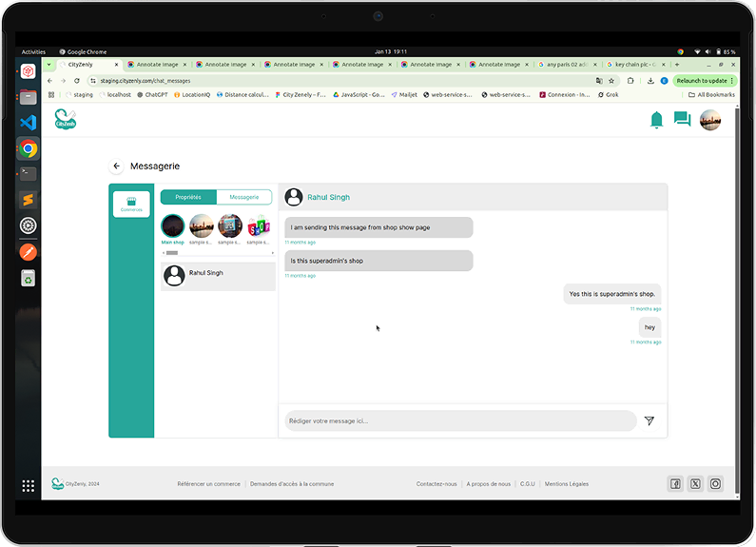Reload the page with the refresh icon

77,81
